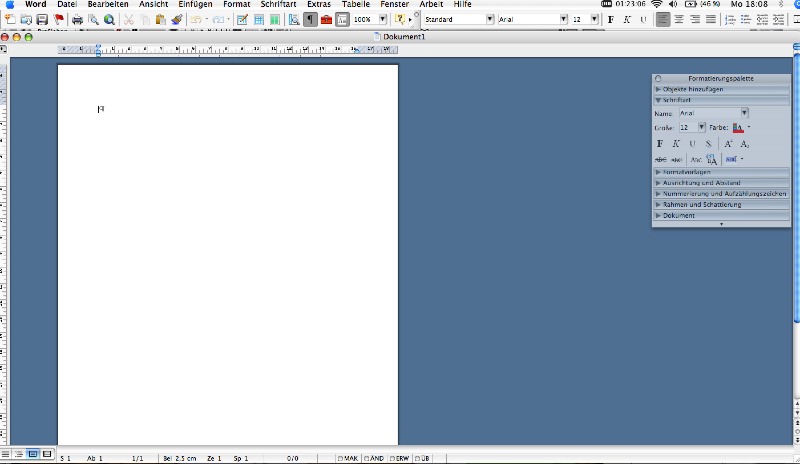Click the Print icon in the toolbar
The image size is (800, 464).
77,20
